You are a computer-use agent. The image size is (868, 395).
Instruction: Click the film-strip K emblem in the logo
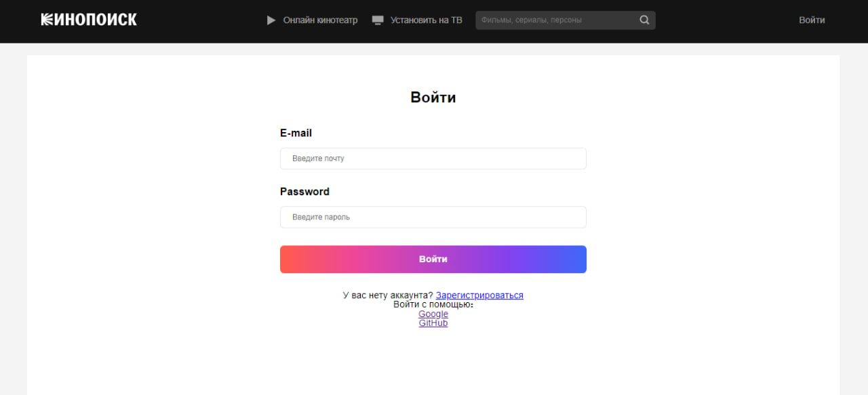(47, 20)
